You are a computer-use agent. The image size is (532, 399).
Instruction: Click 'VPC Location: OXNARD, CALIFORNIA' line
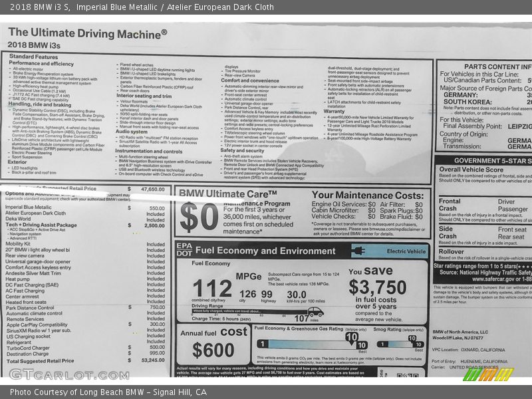(x=469, y=350)
